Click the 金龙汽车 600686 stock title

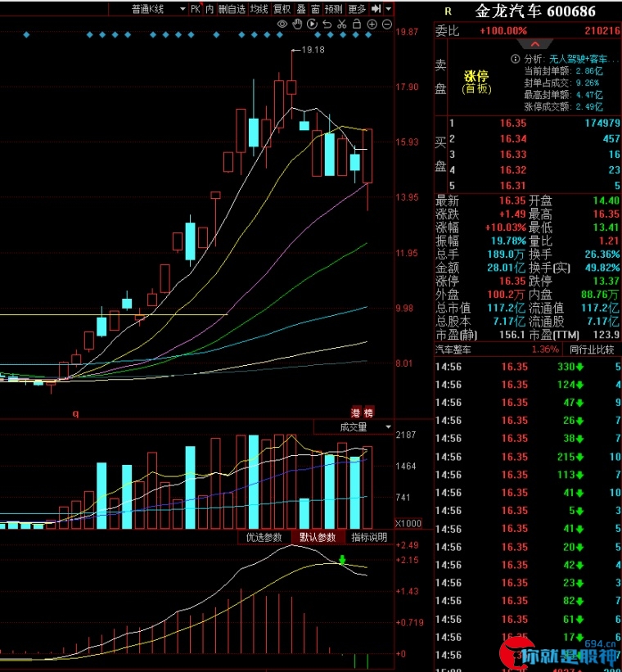(x=535, y=11)
